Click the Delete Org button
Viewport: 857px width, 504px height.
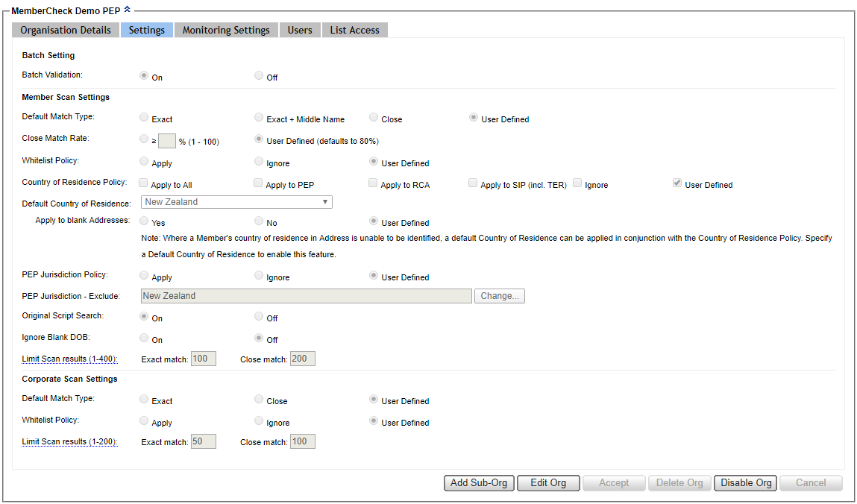(x=680, y=482)
